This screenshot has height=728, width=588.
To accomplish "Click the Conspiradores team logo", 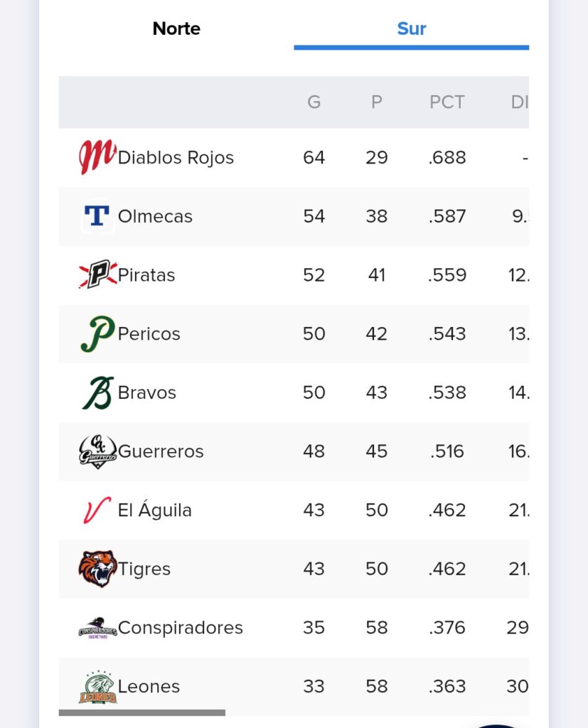I will pyautogui.click(x=97, y=628).
